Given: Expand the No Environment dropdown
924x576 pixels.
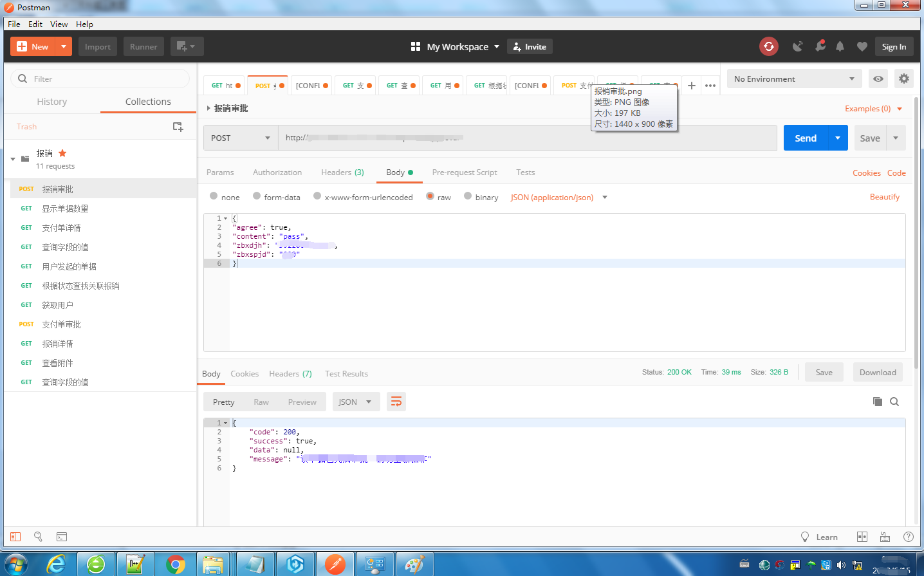Looking at the screenshot, I should [x=794, y=79].
